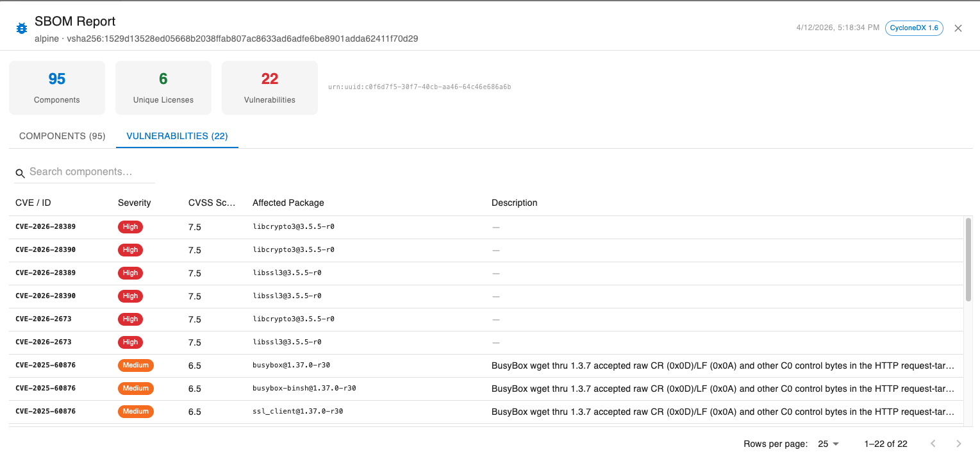Viewport: 980px width, 470px height.
Task: Select the CycloneDX 1.6 badge
Action: coord(914,28)
